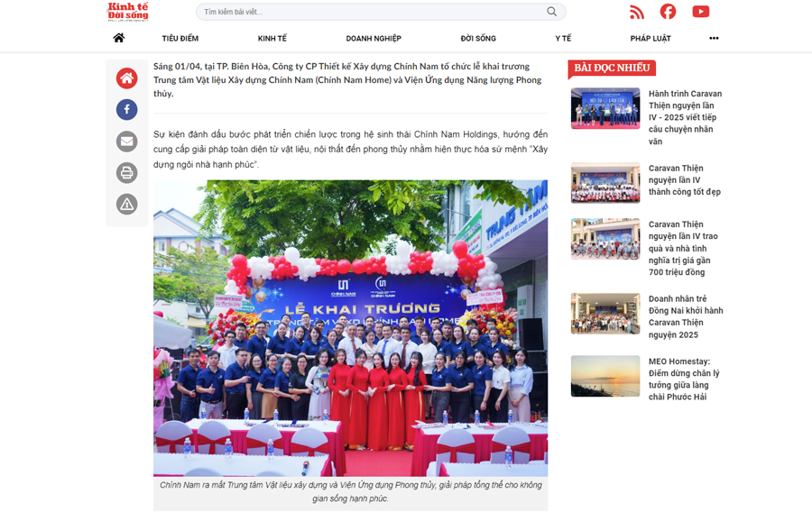Open article Hành trình Caravan Thiện nguyện lần IV - 2025
The image size is (812, 512).
[685, 117]
